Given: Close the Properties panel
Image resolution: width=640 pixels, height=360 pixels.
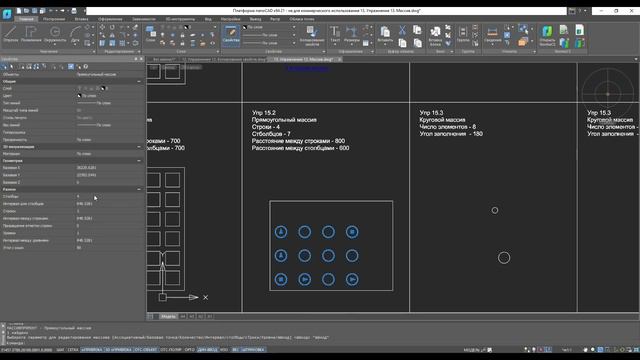Looking at the screenshot, I should (142, 59).
